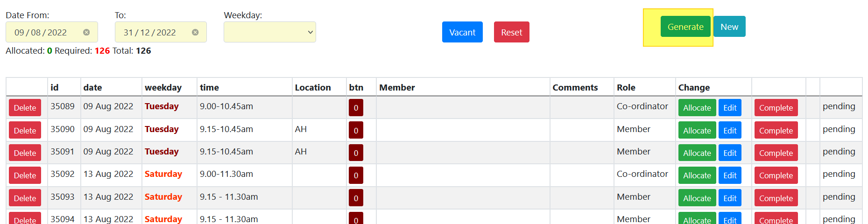The height and width of the screenshot is (224, 868).
Task: Clear the Date From field using x icon
Action: tap(86, 32)
